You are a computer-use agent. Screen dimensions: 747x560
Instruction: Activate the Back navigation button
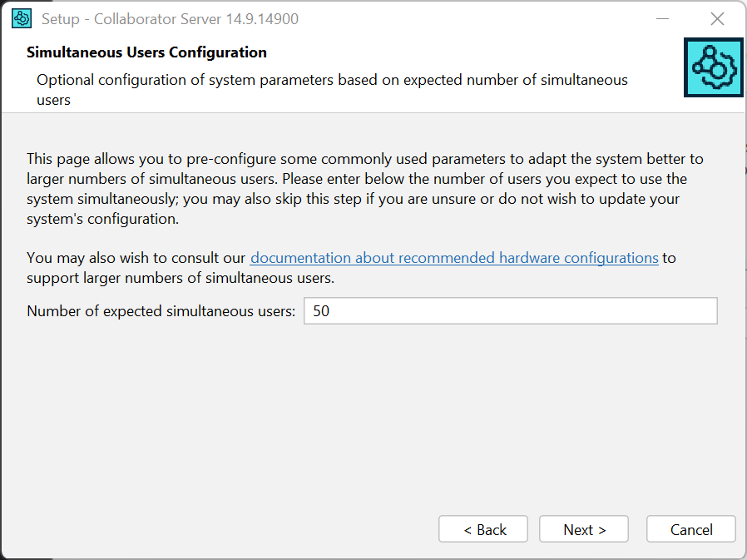coord(482,528)
